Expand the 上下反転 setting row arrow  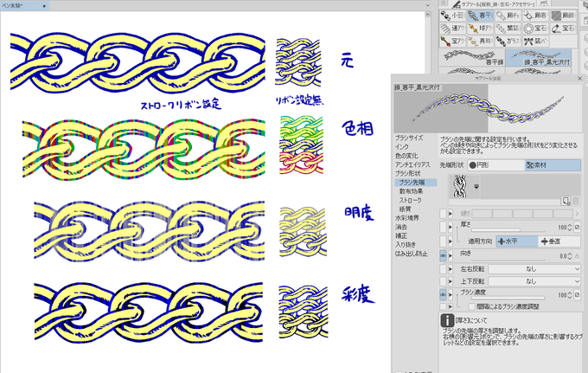tap(451, 281)
